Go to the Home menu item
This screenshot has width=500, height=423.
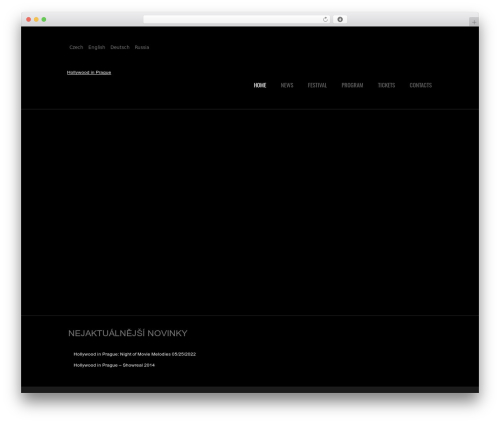tap(260, 85)
